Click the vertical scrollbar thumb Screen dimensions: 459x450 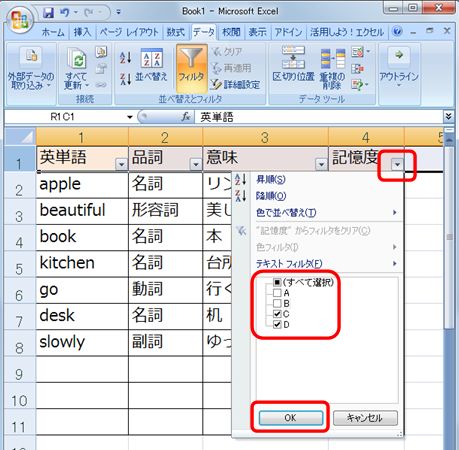(449, 237)
